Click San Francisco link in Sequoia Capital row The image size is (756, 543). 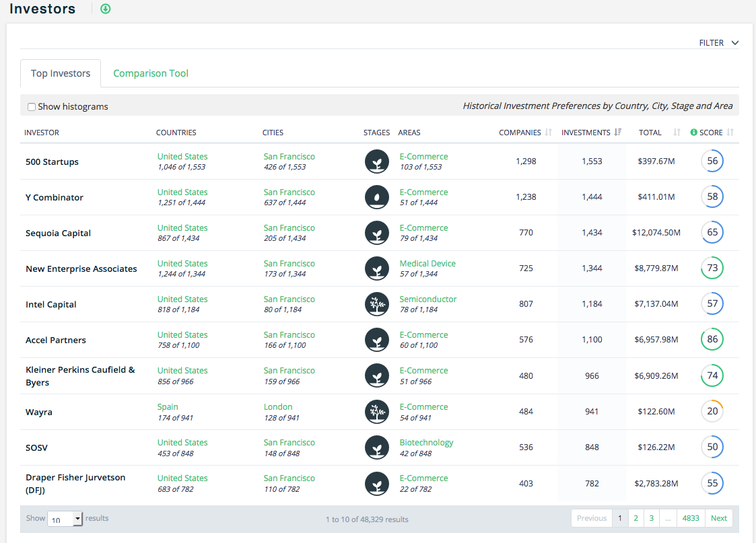[x=289, y=227]
